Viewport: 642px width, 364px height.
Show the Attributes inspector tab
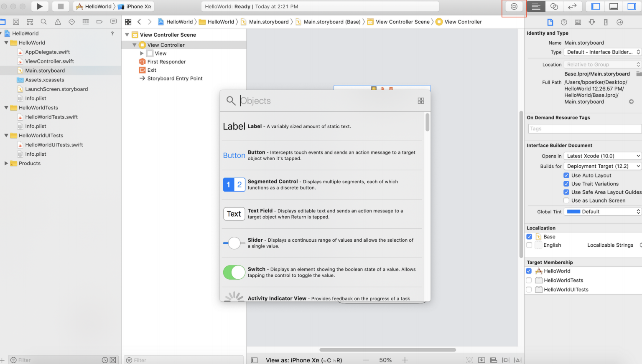(592, 22)
